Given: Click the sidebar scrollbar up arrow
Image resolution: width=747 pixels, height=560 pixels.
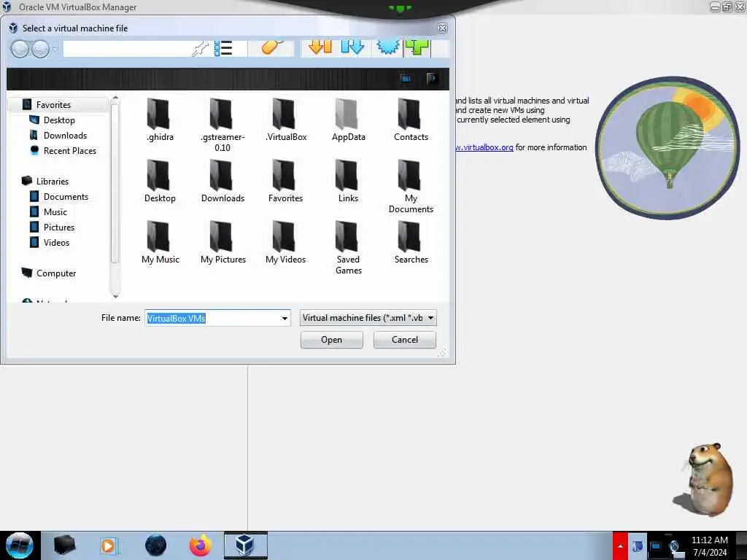Looking at the screenshot, I should pos(115,98).
